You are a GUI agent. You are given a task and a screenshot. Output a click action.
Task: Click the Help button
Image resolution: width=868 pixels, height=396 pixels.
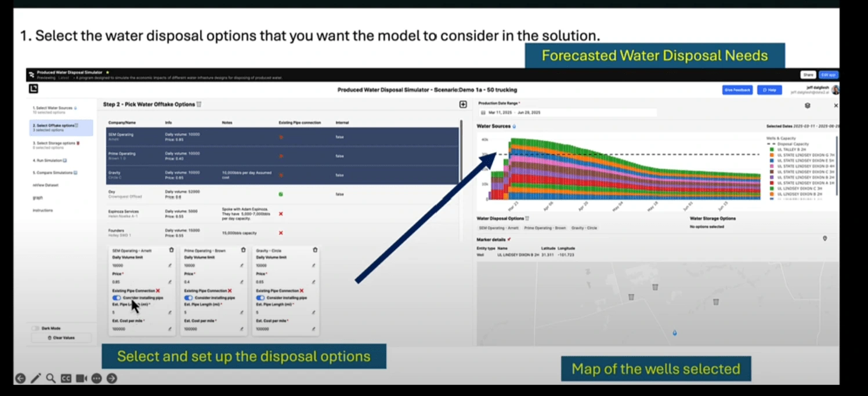[769, 90]
